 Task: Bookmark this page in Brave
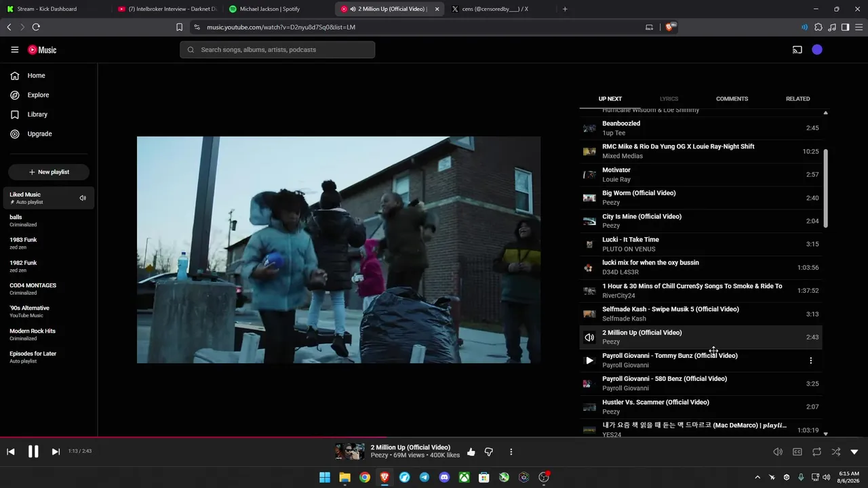click(179, 27)
